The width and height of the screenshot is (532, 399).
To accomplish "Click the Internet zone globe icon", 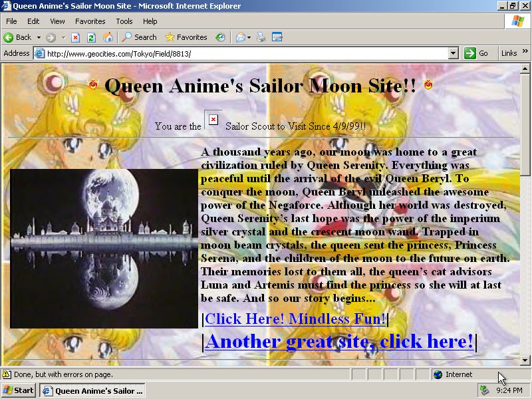I will click(438, 374).
